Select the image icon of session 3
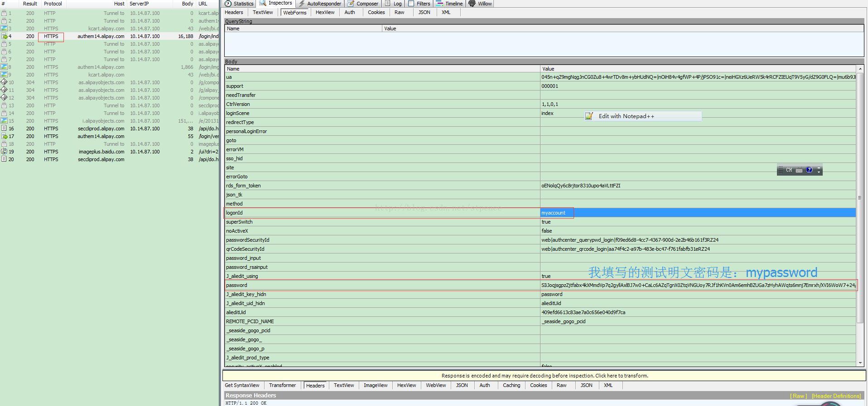This screenshot has width=868, height=406. point(4,29)
